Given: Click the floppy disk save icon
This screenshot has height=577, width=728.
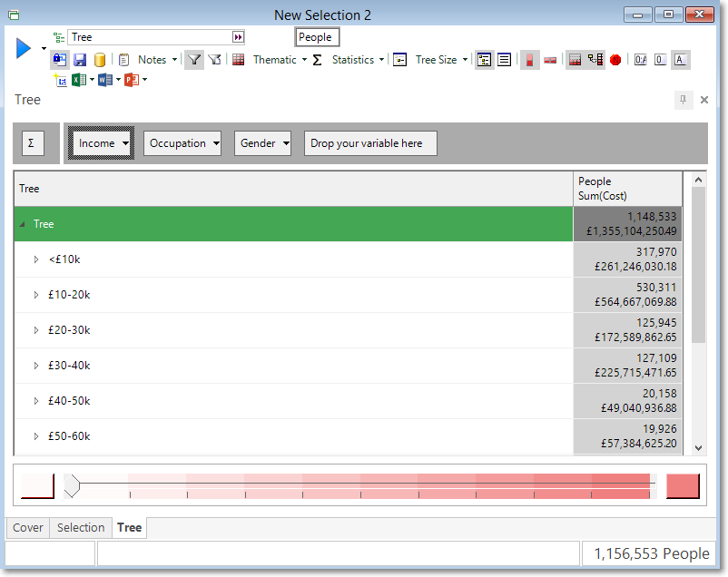Looking at the screenshot, I should click(x=80, y=60).
